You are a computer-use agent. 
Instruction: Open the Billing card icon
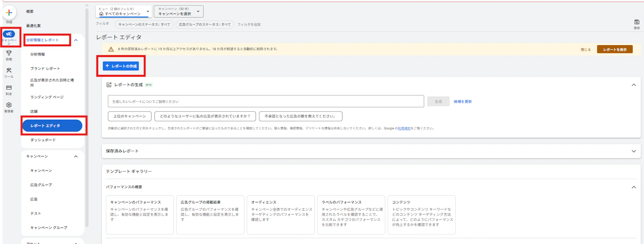point(9,88)
